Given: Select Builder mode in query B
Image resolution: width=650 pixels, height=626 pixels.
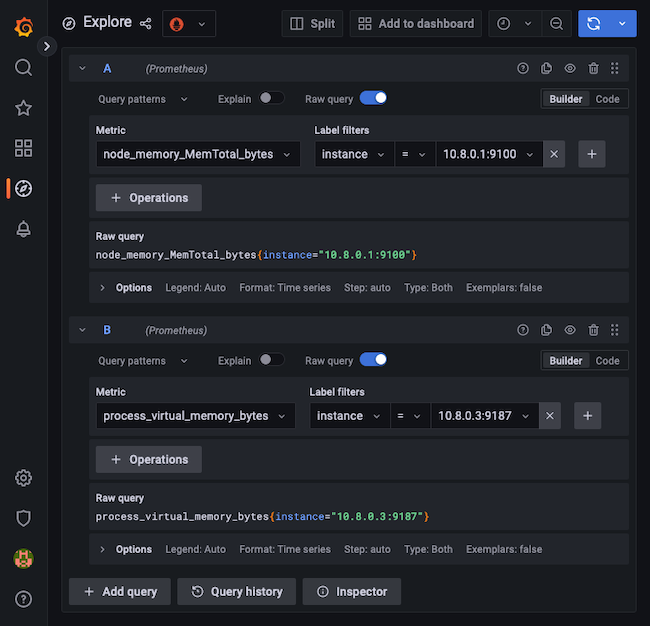Looking at the screenshot, I should (x=566, y=361).
